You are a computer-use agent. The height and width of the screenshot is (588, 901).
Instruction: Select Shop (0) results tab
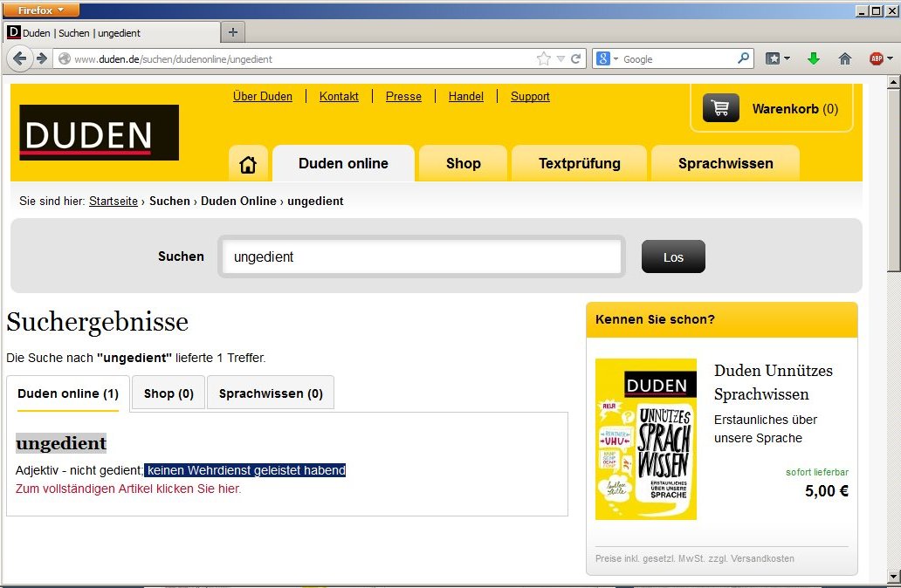tap(169, 393)
